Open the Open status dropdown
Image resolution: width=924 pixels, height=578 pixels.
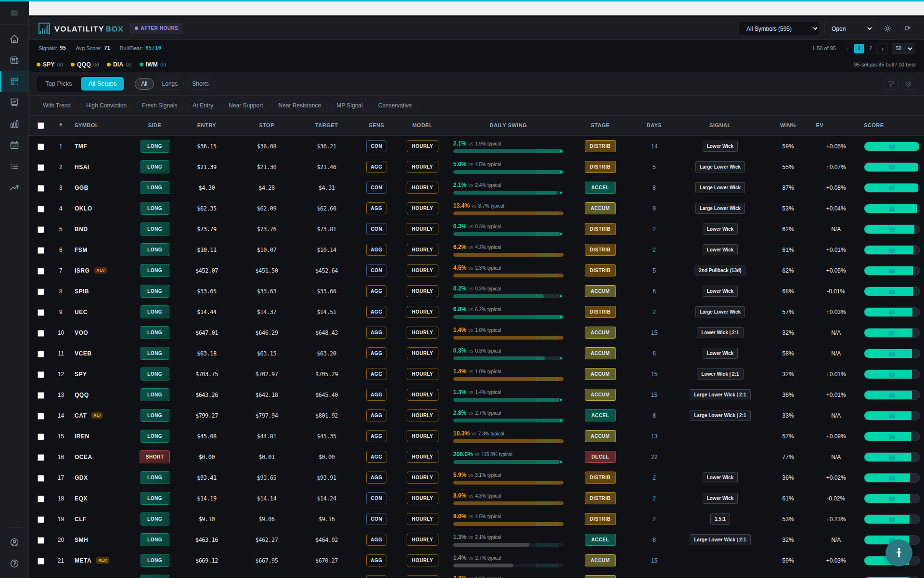point(849,29)
